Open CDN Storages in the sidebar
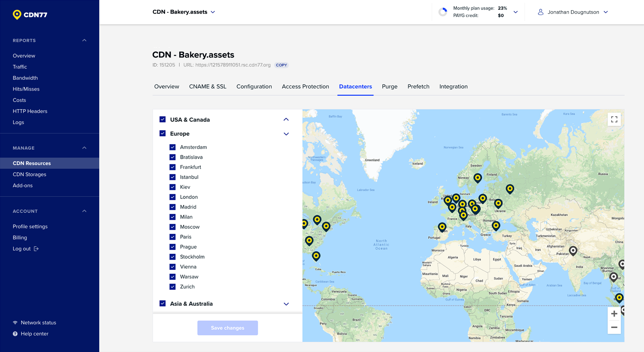Screen dimensions: 644x352 (30, 174)
